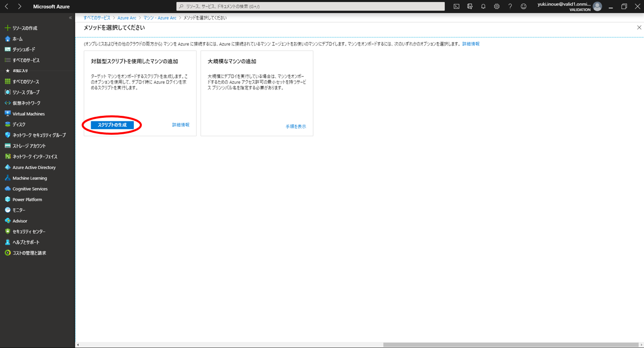Open ネットワーク セキュリティ グループ shield icon
The image size is (644, 348).
tap(7, 135)
